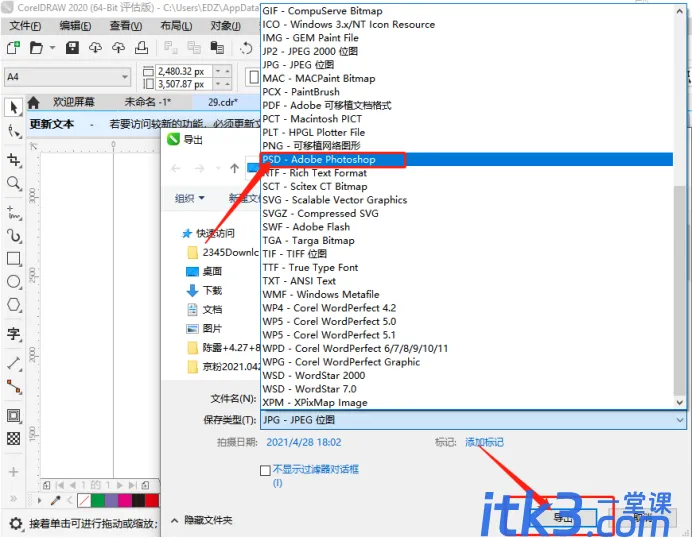692x538 pixels.
Task: Choose PNG - 可移植网络图形 format
Action: (467, 146)
